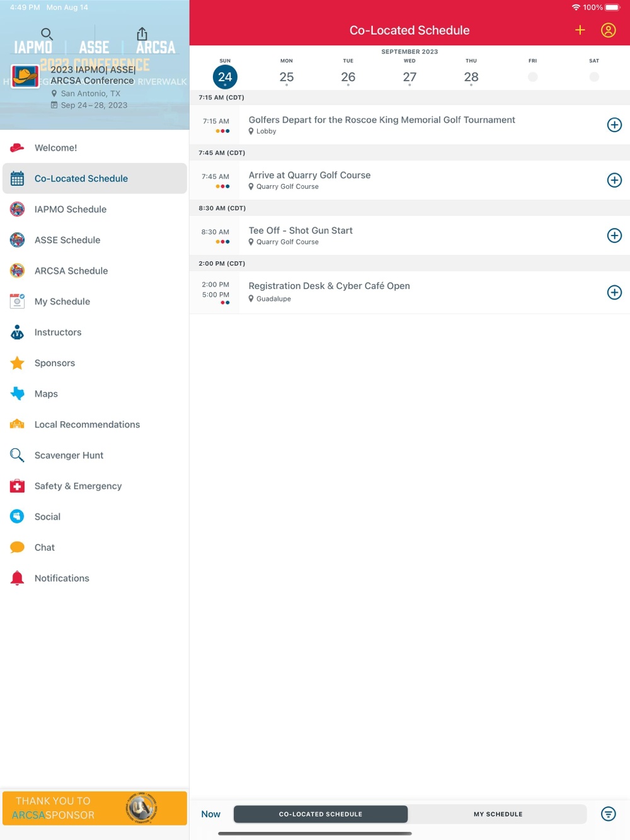630x840 pixels.
Task: Open Maps menu item
Action: [94, 394]
